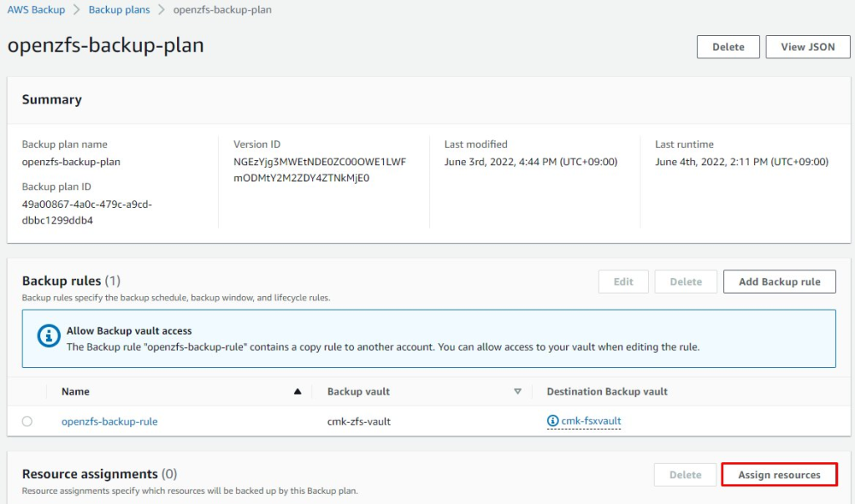Image resolution: width=855 pixels, height=504 pixels.
Task: Select the Last runtime date value
Action: point(741,162)
